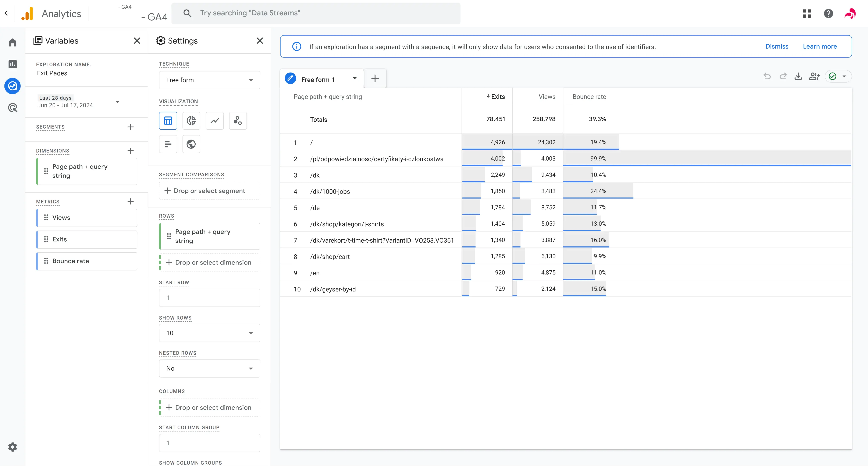868x466 pixels.
Task: Select the Exits metric chip
Action: pyautogui.click(x=87, y=239)
